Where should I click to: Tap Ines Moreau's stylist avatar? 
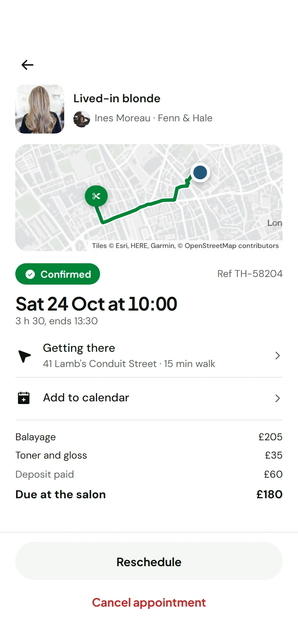click(82, 119)
